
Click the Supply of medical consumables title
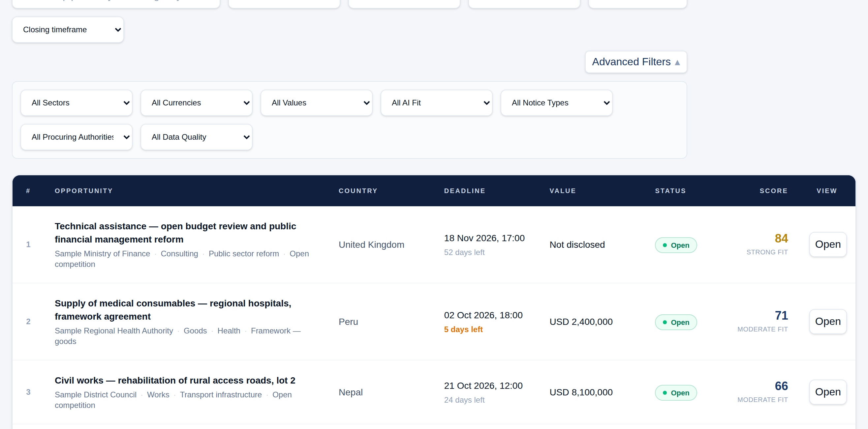pos(173,310)
